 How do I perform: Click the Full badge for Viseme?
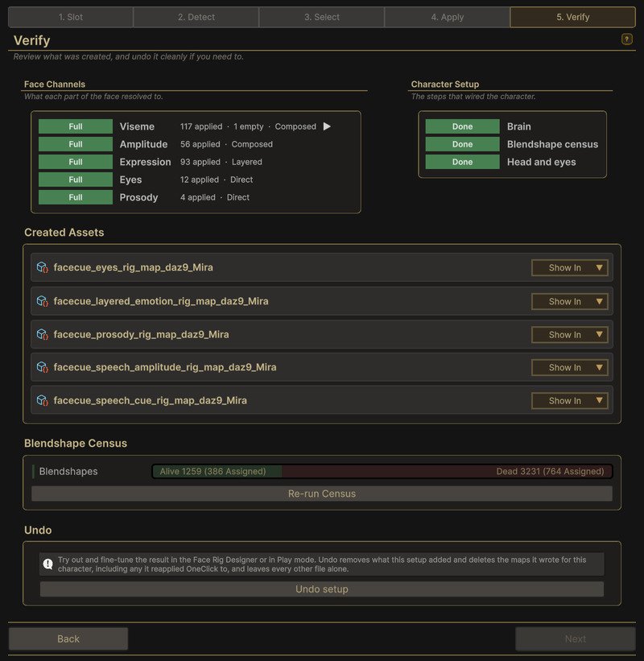(76, 126)
